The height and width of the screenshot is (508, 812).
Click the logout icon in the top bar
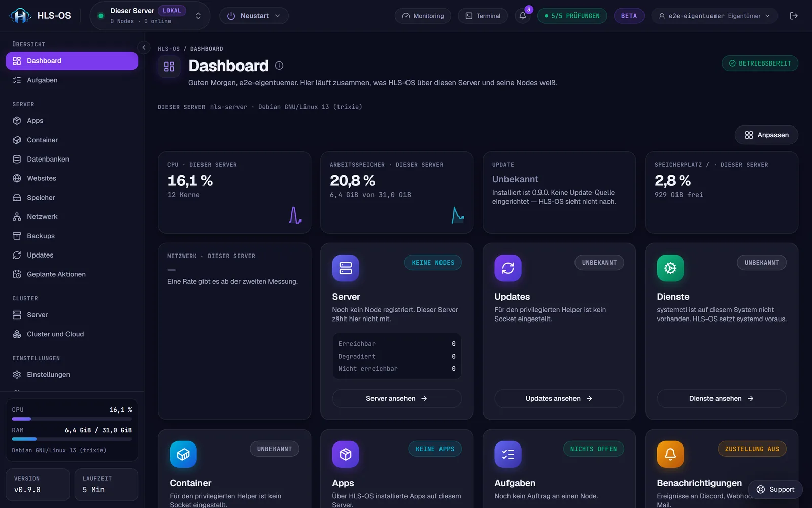pyautogui.click(x=794, y=16)
